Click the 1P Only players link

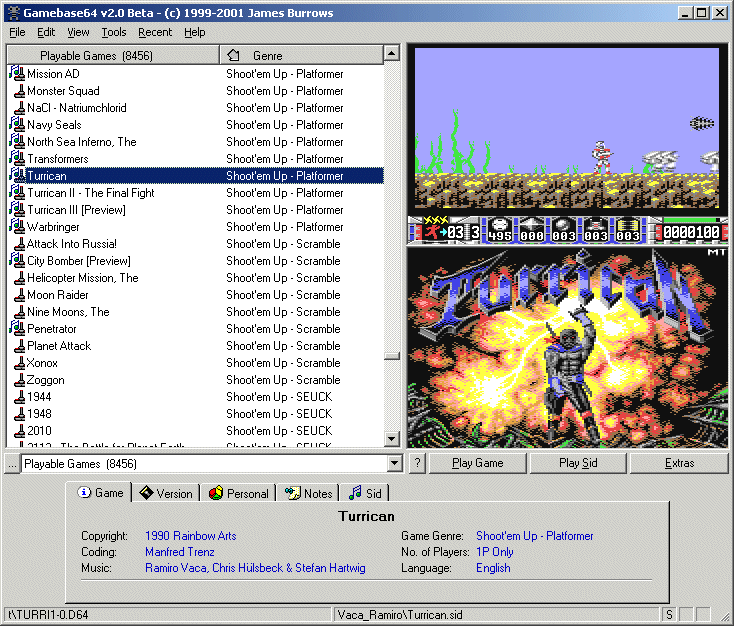pos(495,552)
